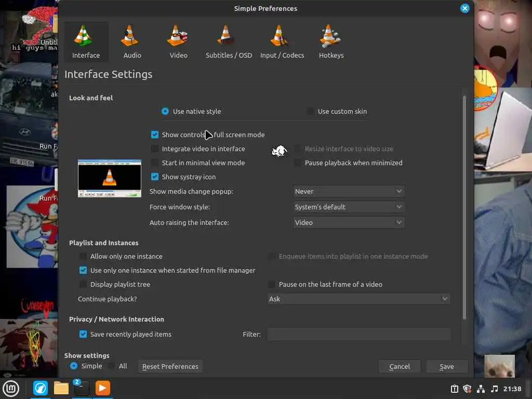The image size is (532, 399).
Task: Open Show media change popup dropdown
Action: (349, 191)
